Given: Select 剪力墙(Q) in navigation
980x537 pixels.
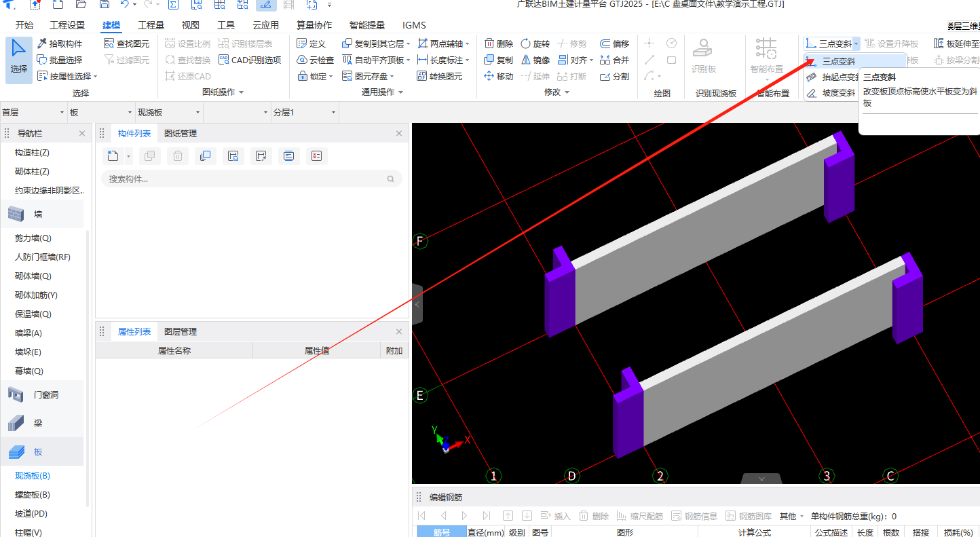Looking at the screenshot, I should pos(33,238).
